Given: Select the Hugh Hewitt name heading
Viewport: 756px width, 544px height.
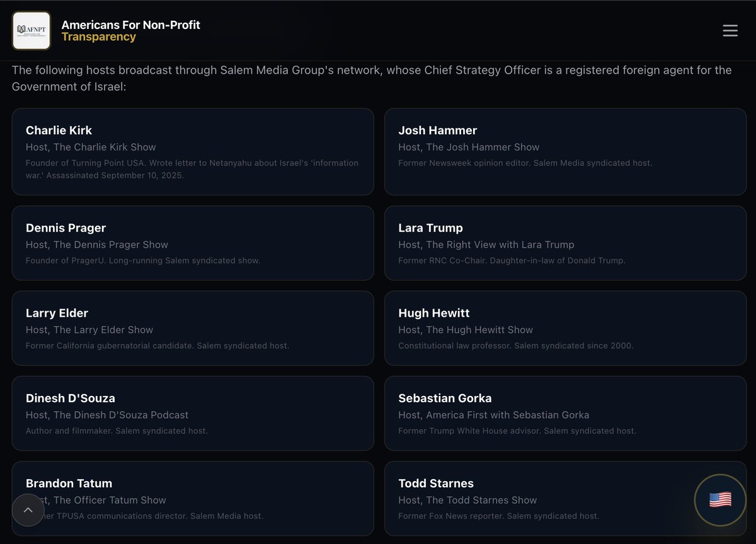Looking at the screenshot, I should [434, 313].
